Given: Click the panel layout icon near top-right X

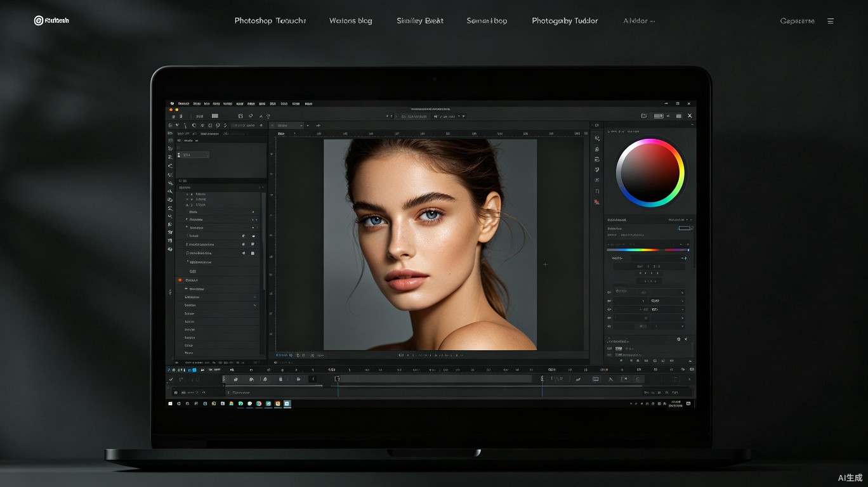Looking at the screenshot, I should click(659, 116).
